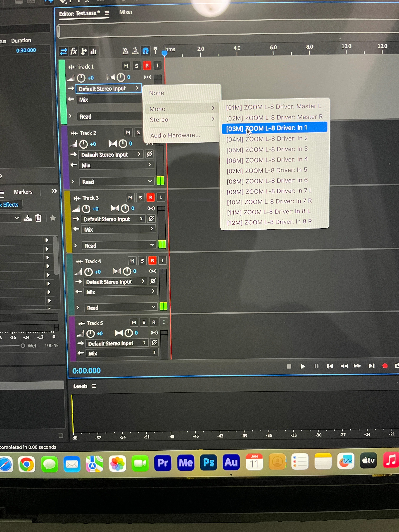Click the red Record button in transport
The width and height of the screenshot is (399, 532).
[x=385, y=366]
